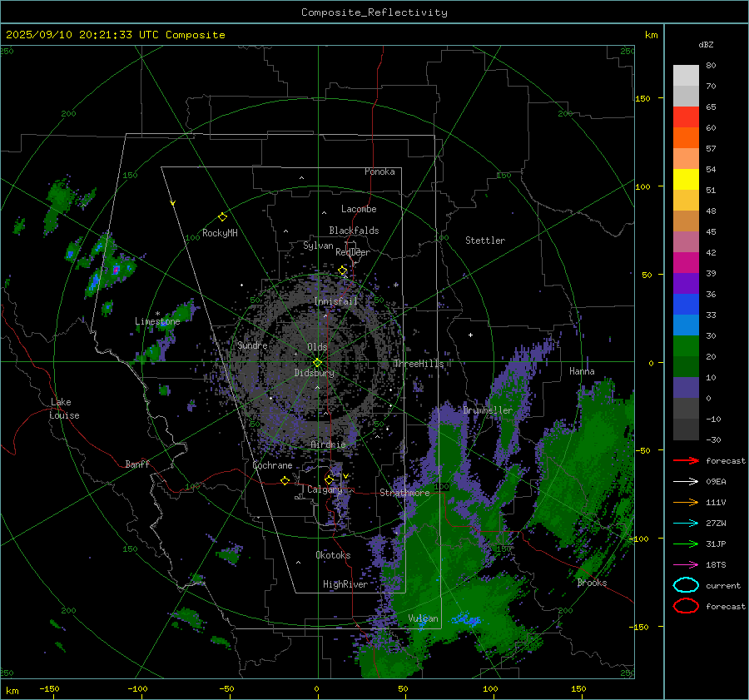Click the yellow diamond marker near Cochrane
Image resolution: width=749 pixels, height=700 pixels.
click(285, 480)
